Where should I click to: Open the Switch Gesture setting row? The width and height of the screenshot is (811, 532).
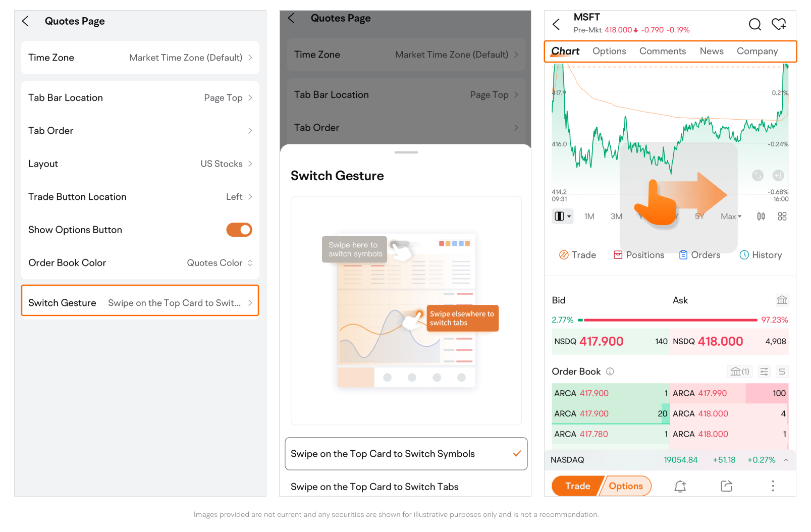pos(140,303)
